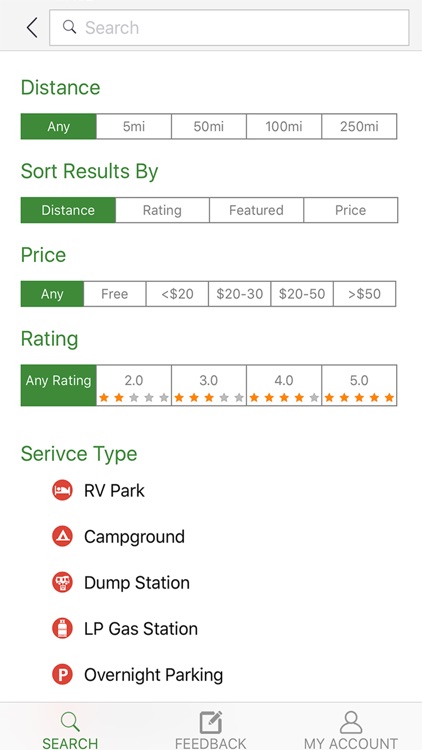Filter price to Free only
The width and height of the screenshot is (422, 750).
(114, 294)
